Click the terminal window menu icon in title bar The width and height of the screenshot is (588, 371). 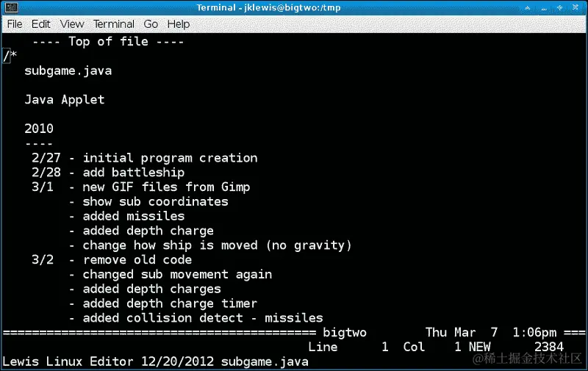point(11,7)
